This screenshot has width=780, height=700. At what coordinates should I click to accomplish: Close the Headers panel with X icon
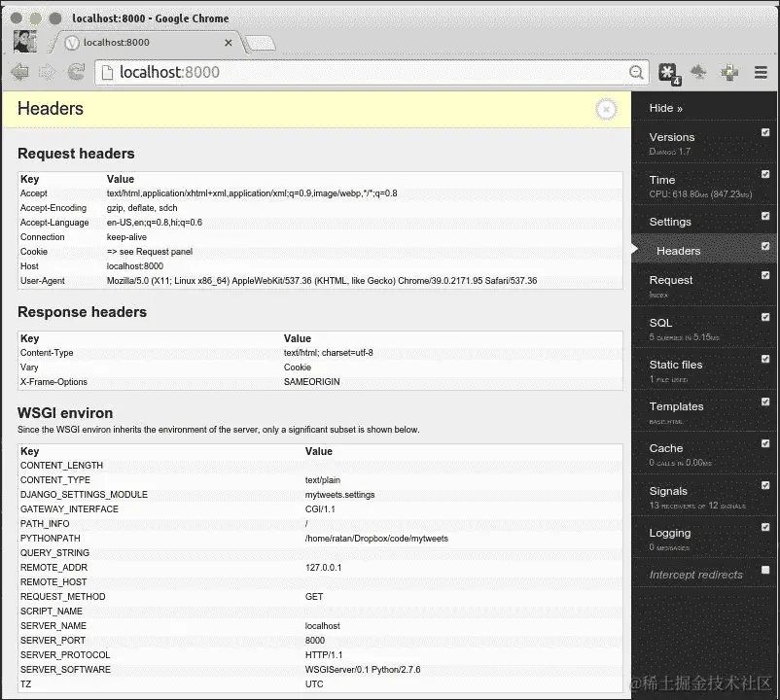(x=606, y=109)
